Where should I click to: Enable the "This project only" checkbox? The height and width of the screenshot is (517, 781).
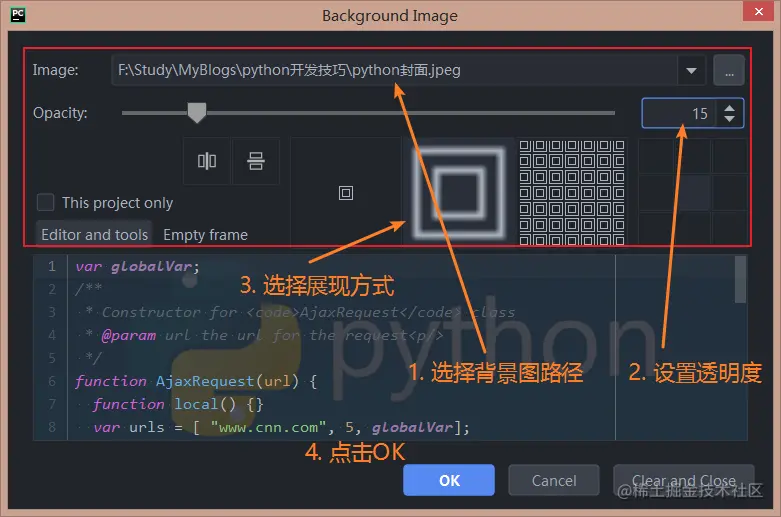click(x=45, y=202)
